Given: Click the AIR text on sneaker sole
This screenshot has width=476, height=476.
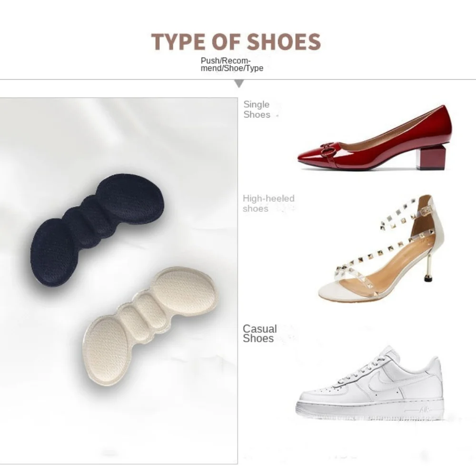Looking at the screenshot, I should [425, 410].
